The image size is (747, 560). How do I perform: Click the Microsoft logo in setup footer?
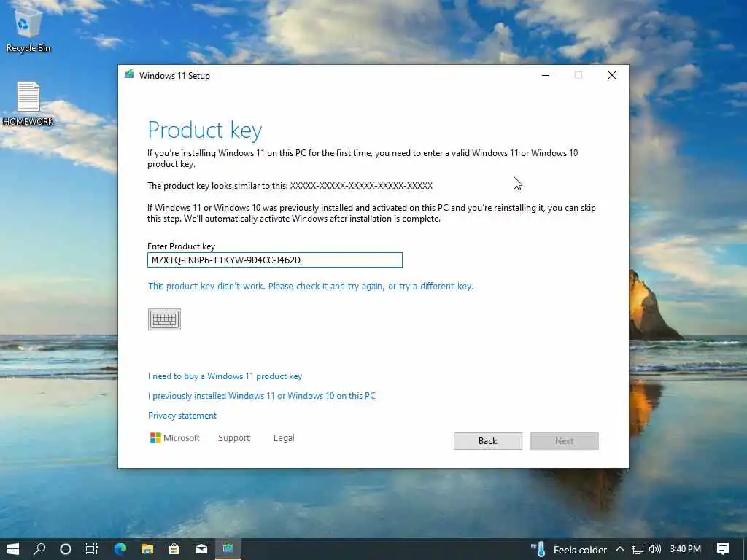click(x=175, y=437)
